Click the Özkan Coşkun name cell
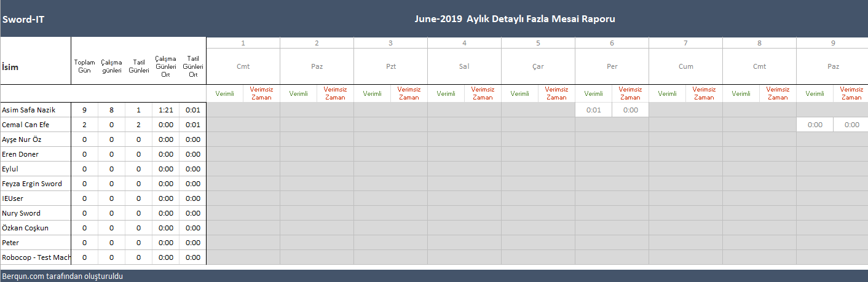 coord(25,228)
